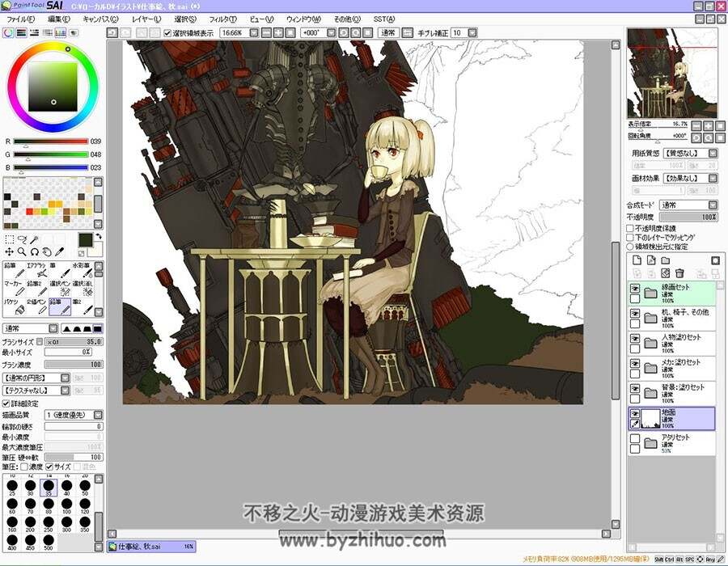Hide the 線画セット layer folder
Screen dimensions: 728x566
tap(635, 289)
